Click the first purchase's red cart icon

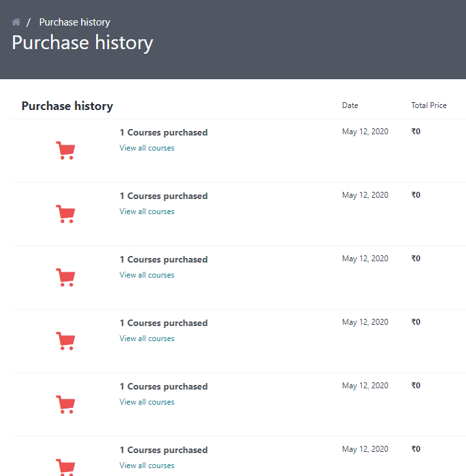tap(65, 151)
